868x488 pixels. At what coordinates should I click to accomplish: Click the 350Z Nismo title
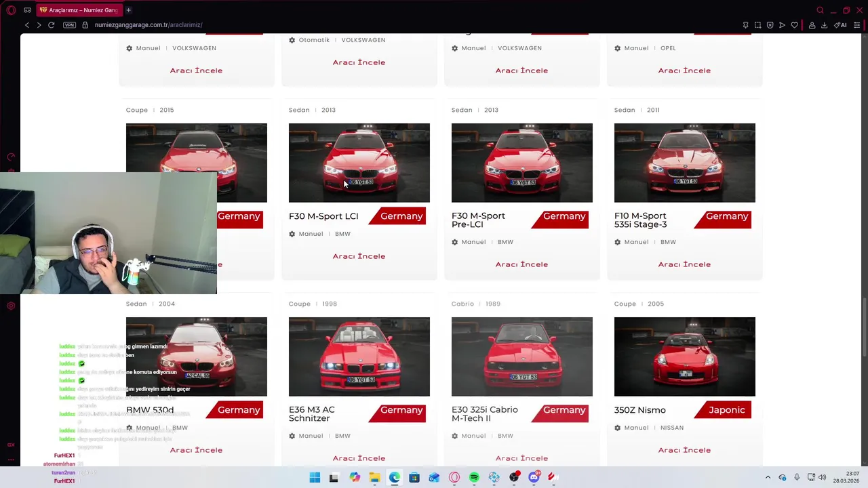click(640, 410)
